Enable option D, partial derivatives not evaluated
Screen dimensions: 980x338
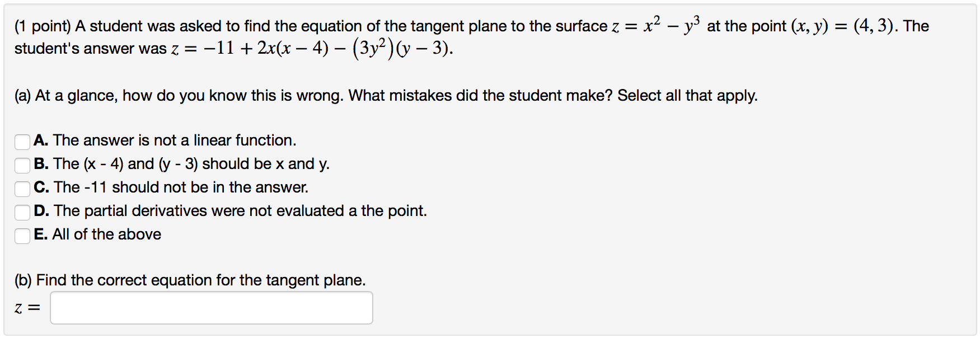coord(22,212)
